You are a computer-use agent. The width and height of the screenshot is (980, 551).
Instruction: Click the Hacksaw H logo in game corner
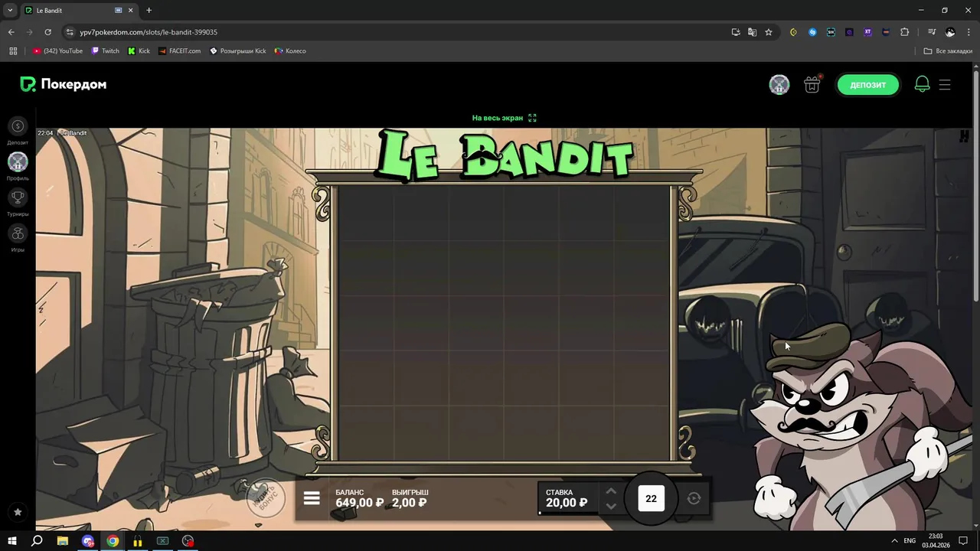point(964,137)
